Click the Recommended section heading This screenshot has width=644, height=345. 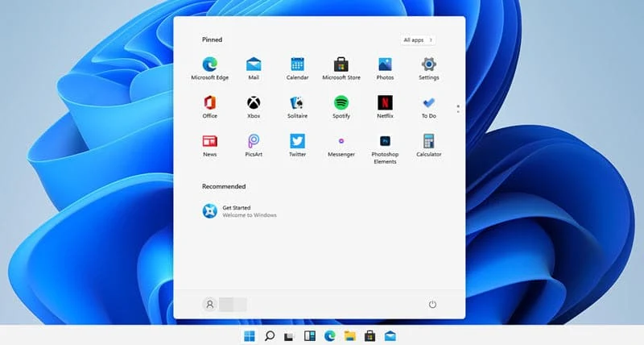point(224,186)
